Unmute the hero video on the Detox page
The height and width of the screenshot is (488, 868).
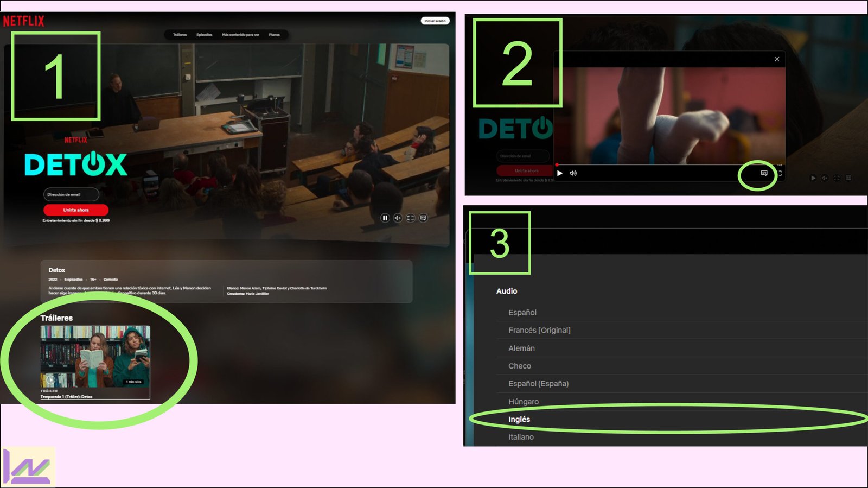click(398, 218)
